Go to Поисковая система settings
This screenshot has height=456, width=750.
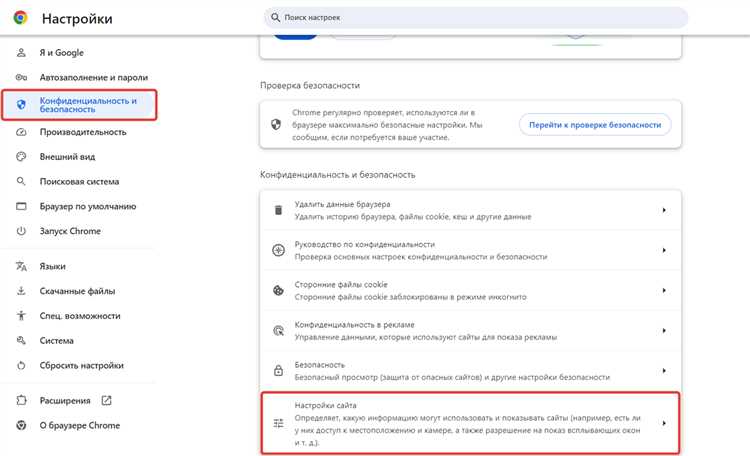78,181
